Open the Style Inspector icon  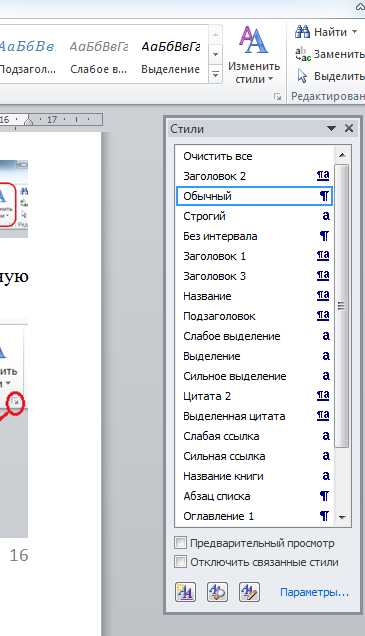(217, 593)
